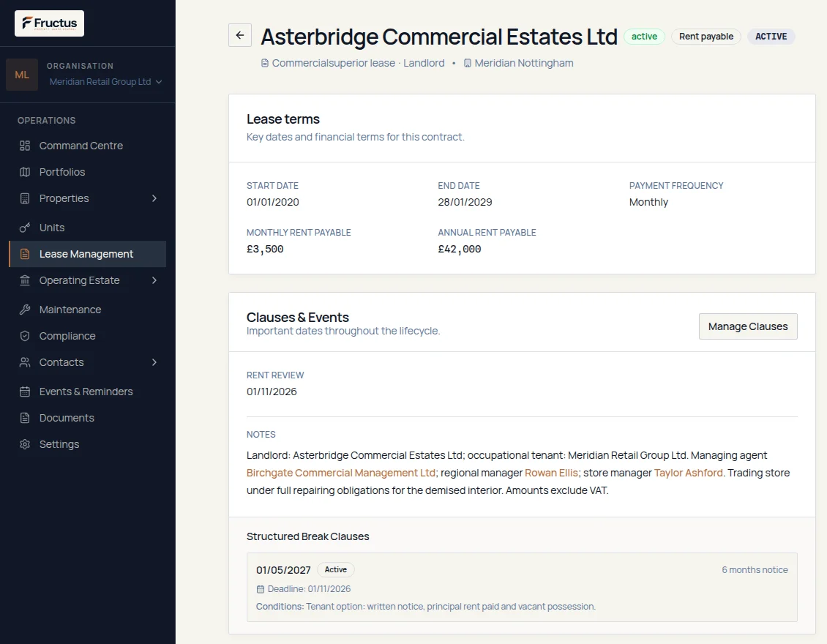The image size is (827, 644).
Task: Click end date 28/01/2029
Action: [465, 202]
